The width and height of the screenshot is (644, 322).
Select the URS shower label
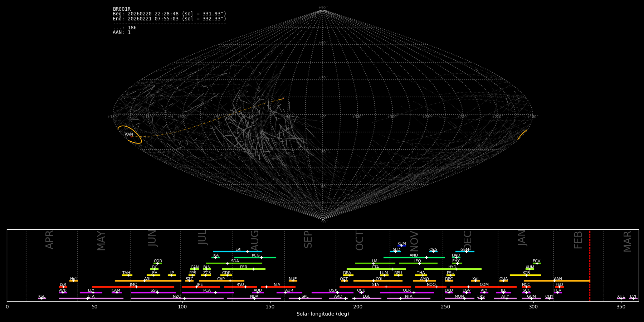tap(480, 297)
